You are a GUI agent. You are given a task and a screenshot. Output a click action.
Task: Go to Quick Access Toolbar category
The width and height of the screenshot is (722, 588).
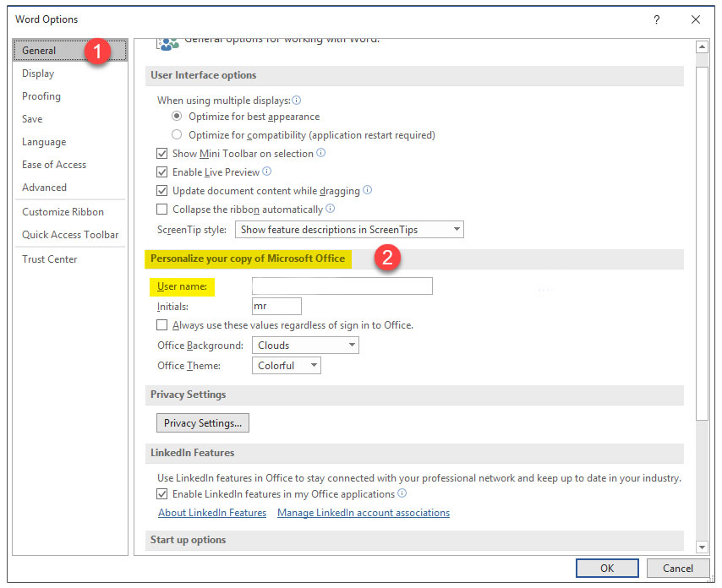click(x=70, y=235)
